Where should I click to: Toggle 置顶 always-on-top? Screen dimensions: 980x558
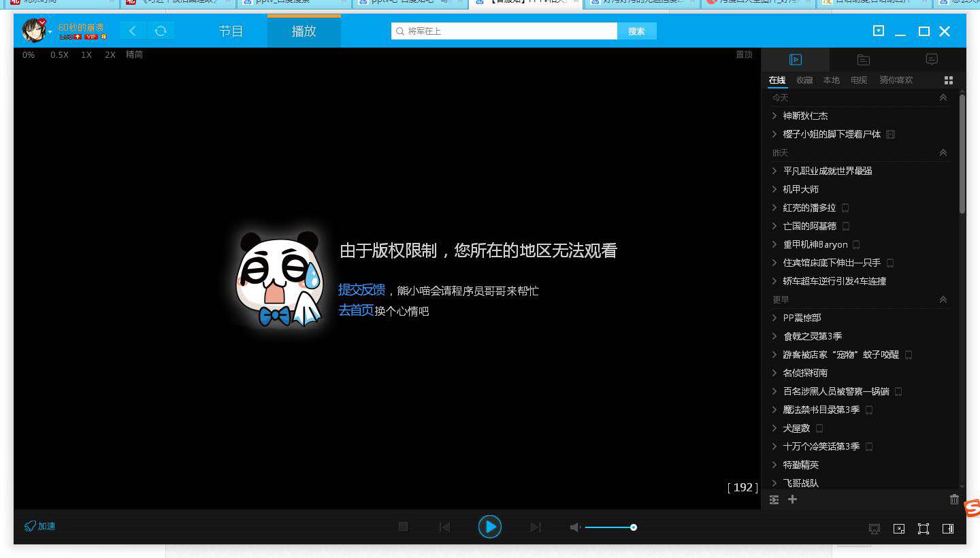tap(744, 54)
